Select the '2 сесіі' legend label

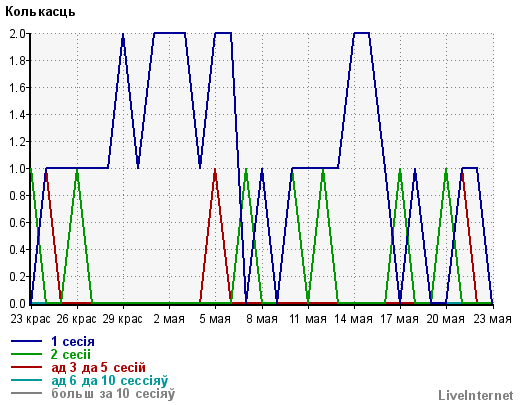[x=71, y=354]
